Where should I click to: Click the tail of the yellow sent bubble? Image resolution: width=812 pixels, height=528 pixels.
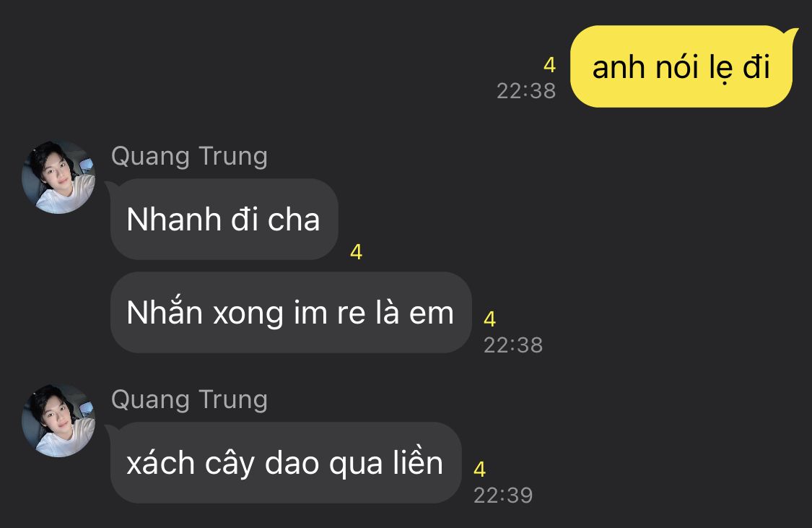[793, 35]
